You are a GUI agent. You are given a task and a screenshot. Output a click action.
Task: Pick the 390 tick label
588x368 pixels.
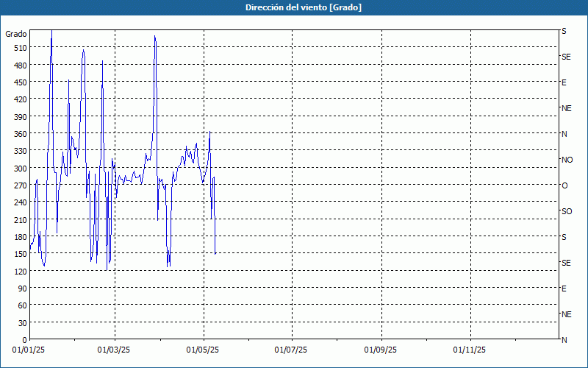tap(21, 117)
